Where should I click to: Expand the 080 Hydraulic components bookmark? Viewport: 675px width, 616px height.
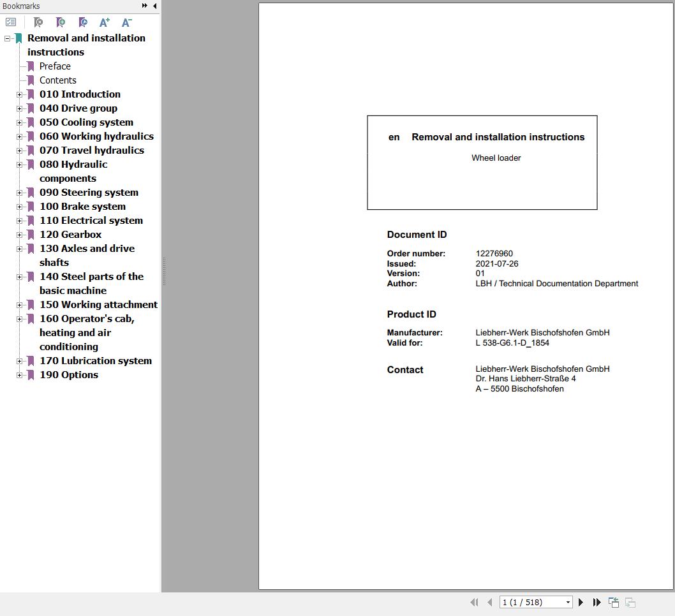pos(19,165)
